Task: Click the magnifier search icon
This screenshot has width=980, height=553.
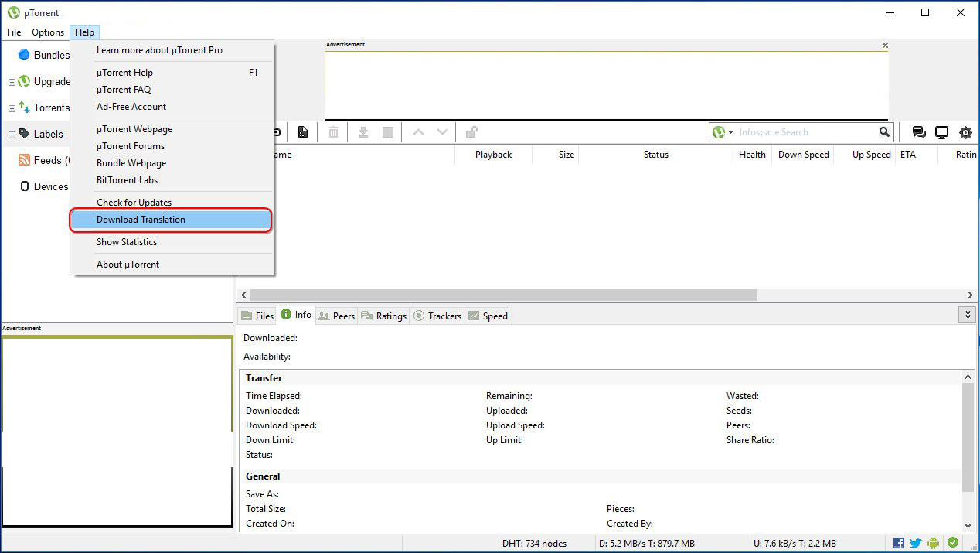Action: (884, 132)
